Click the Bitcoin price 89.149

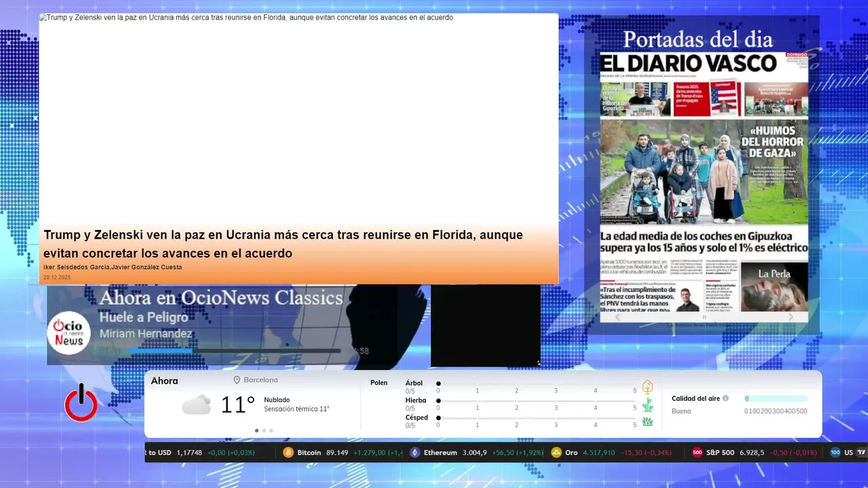337,452
